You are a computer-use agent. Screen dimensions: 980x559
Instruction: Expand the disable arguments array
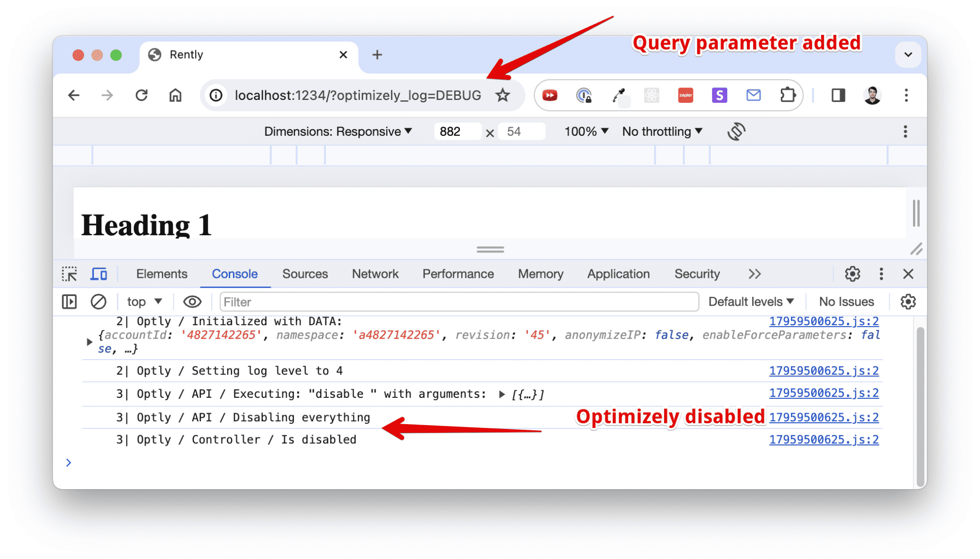pos(501,394)
